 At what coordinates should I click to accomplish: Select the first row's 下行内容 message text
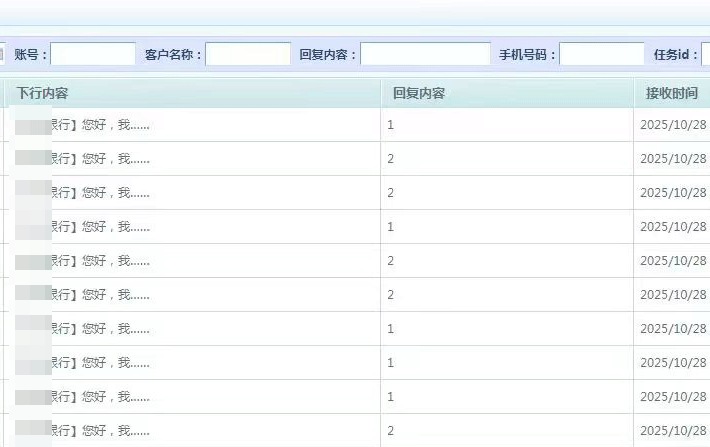coord(100,125)
